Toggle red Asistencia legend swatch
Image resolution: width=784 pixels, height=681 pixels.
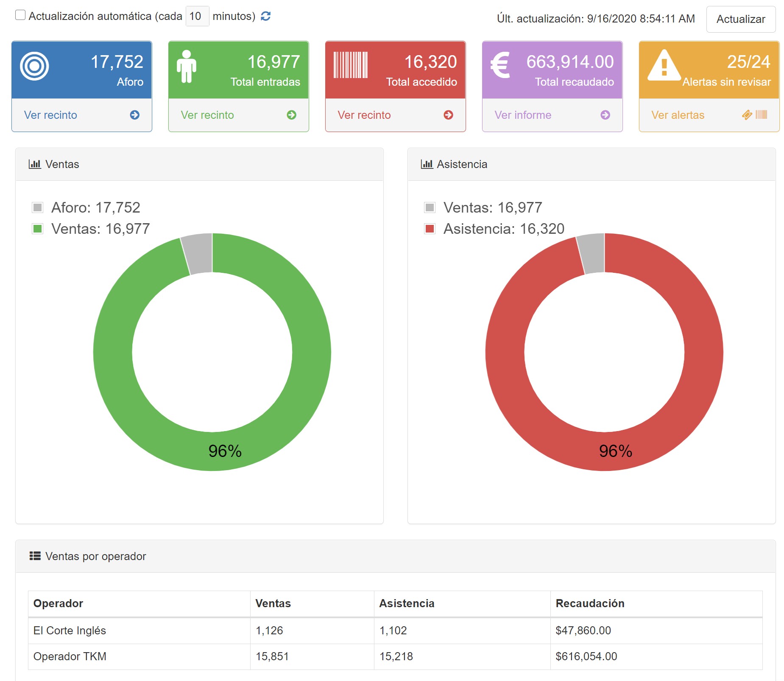pos(430,229)
